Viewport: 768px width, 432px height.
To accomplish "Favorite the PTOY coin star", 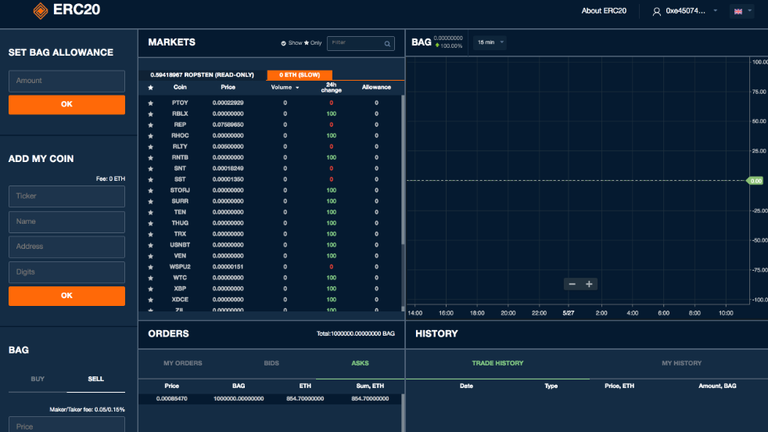I will [150, 103].
